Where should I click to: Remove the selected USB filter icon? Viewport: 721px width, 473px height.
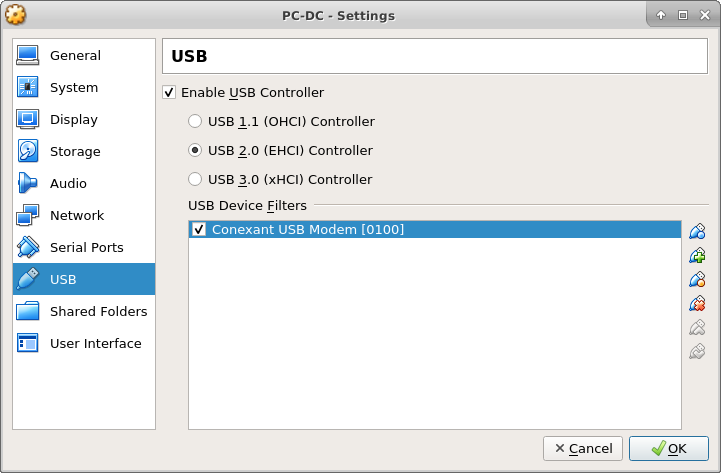coord(697,303)
